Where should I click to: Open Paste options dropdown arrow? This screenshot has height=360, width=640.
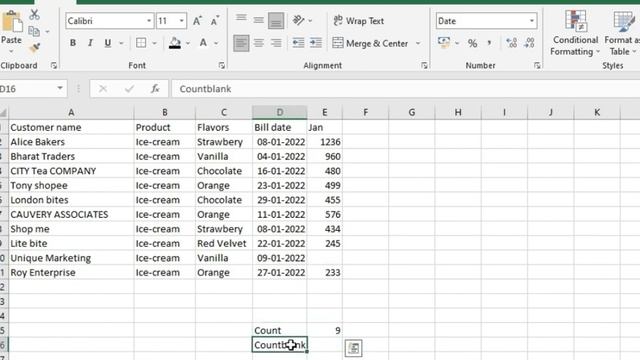coord(11,51)
